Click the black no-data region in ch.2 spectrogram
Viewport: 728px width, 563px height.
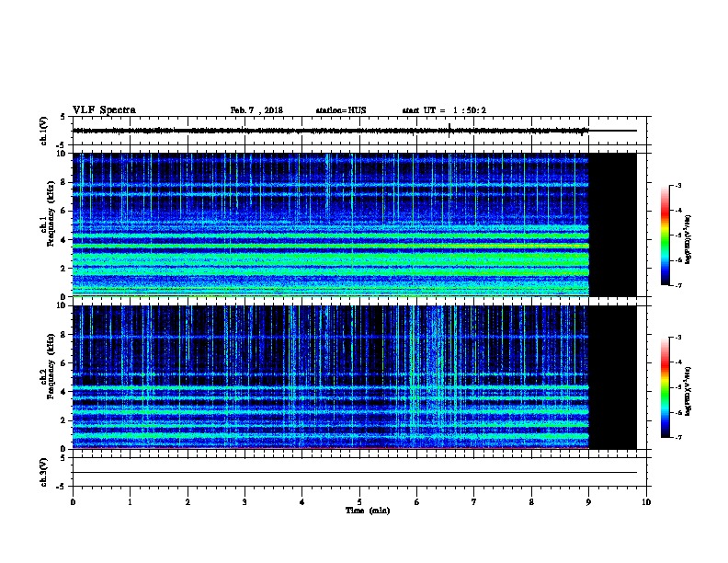click(612, 377)
